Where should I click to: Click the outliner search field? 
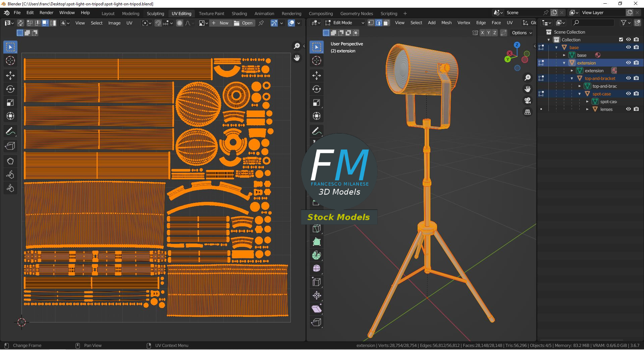[x=593, y=23]
